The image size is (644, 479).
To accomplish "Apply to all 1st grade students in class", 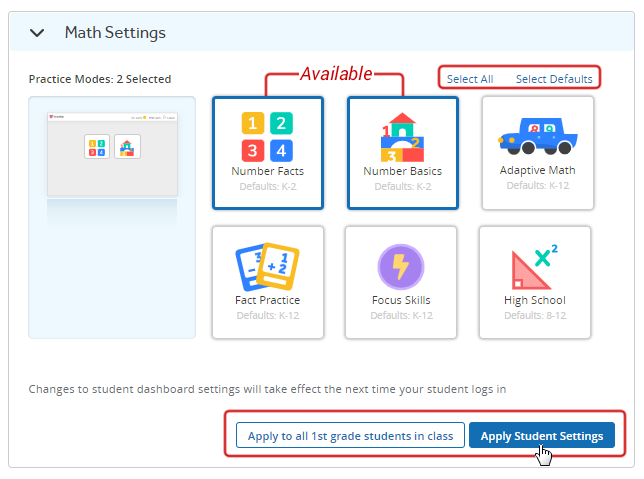I will coord(350,435).
